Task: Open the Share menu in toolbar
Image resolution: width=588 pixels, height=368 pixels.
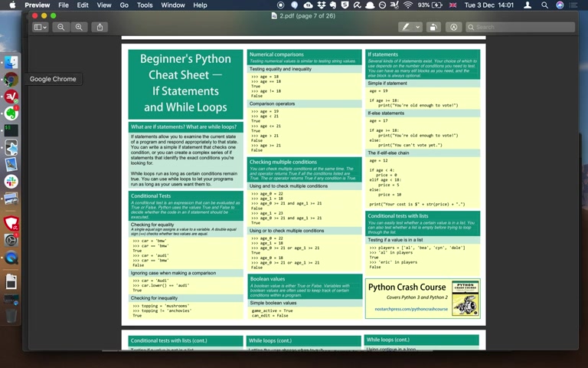Action: point(100,27)
